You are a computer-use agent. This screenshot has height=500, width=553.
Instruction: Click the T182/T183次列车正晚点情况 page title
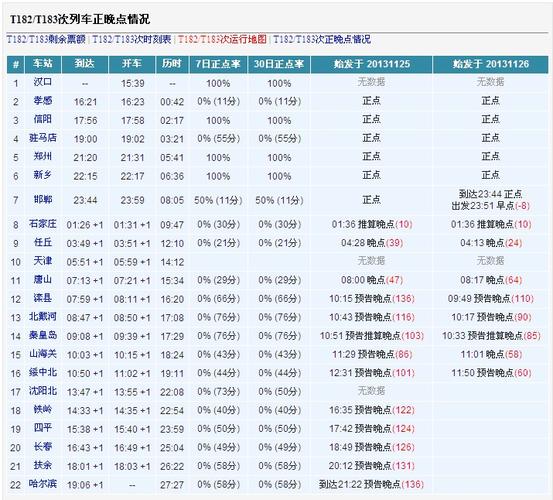(80, 19)
